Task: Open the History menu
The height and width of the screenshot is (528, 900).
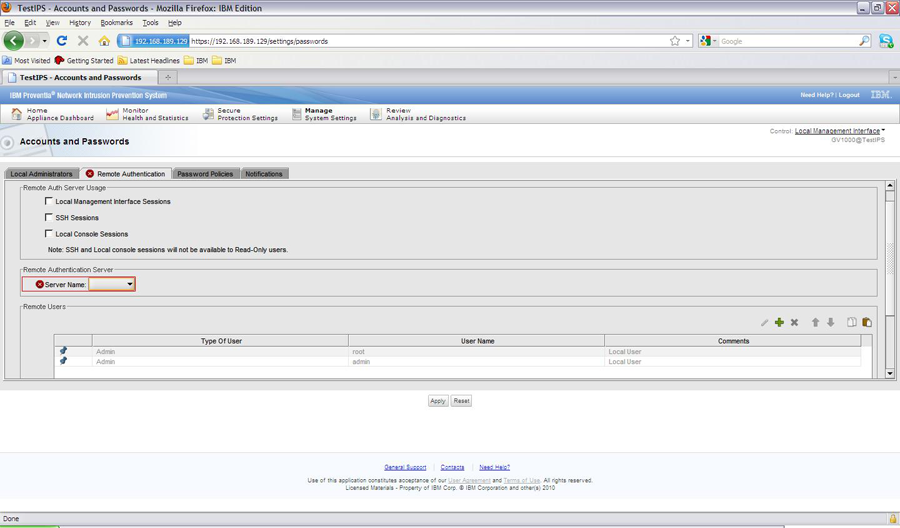Action: pyautogui.click(x=80, y=22)
